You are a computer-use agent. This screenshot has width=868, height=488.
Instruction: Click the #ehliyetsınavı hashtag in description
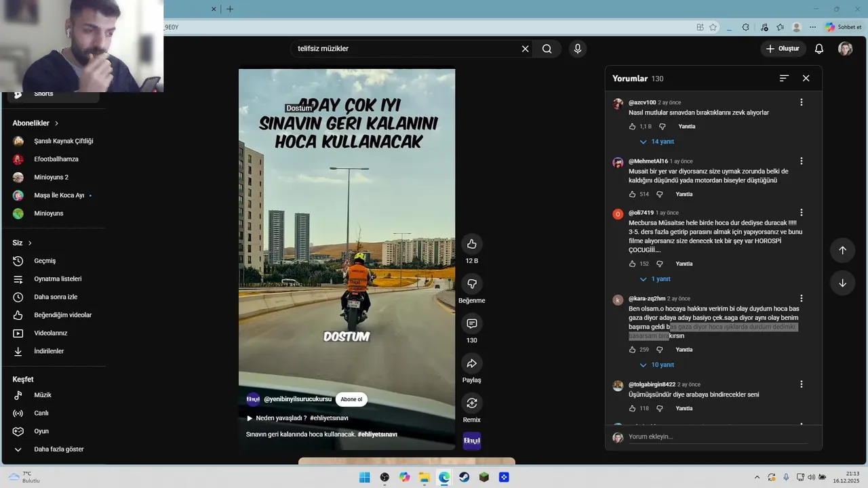377,434
